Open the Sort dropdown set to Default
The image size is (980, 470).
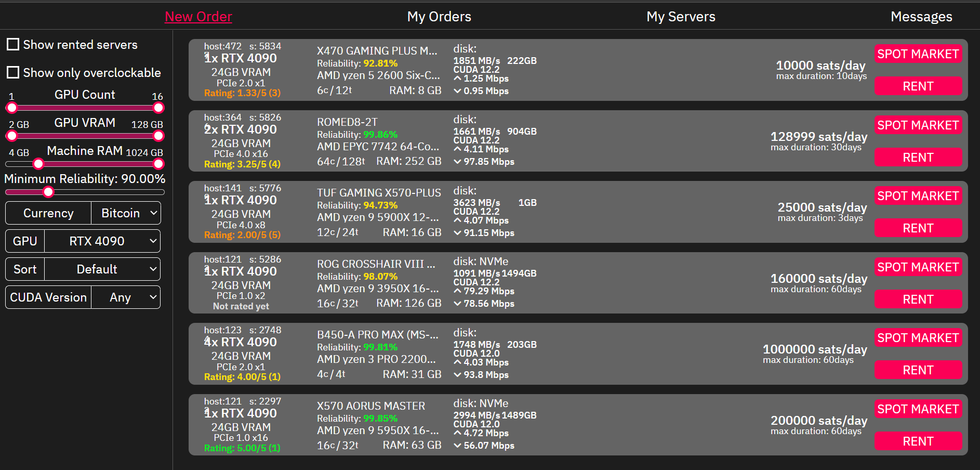[x=102, y=269]
